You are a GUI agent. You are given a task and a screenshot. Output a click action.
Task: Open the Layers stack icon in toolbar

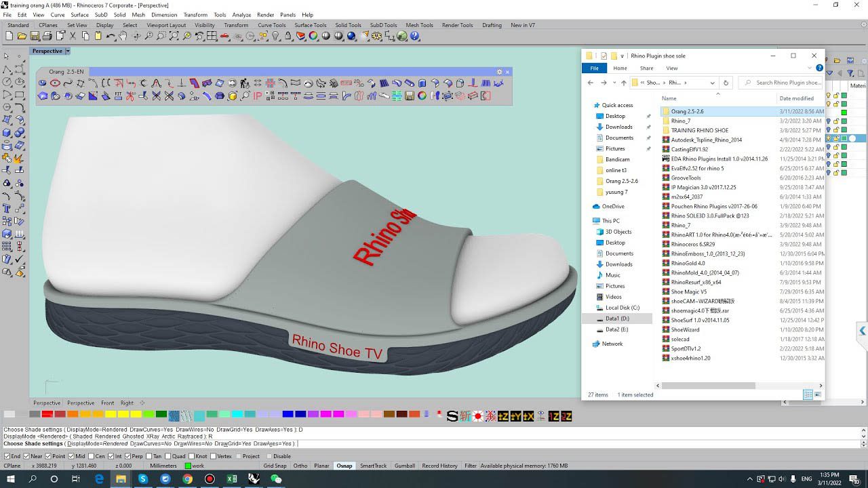tap(301, 36)
